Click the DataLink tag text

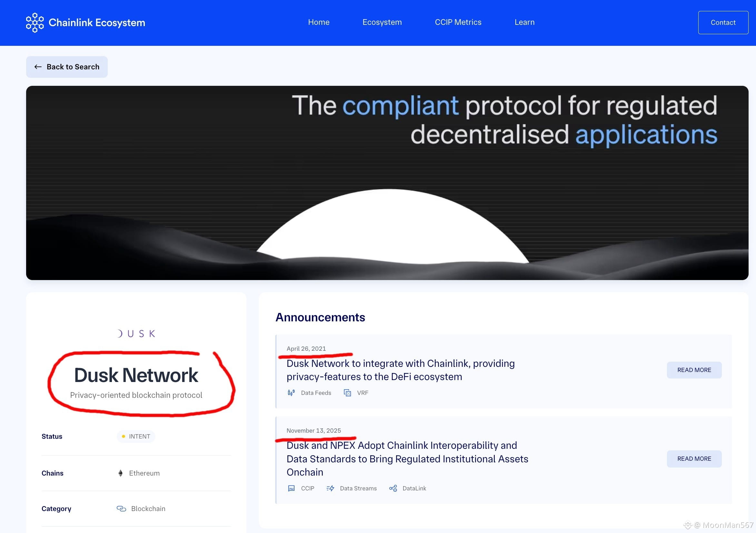coord(414,488)
